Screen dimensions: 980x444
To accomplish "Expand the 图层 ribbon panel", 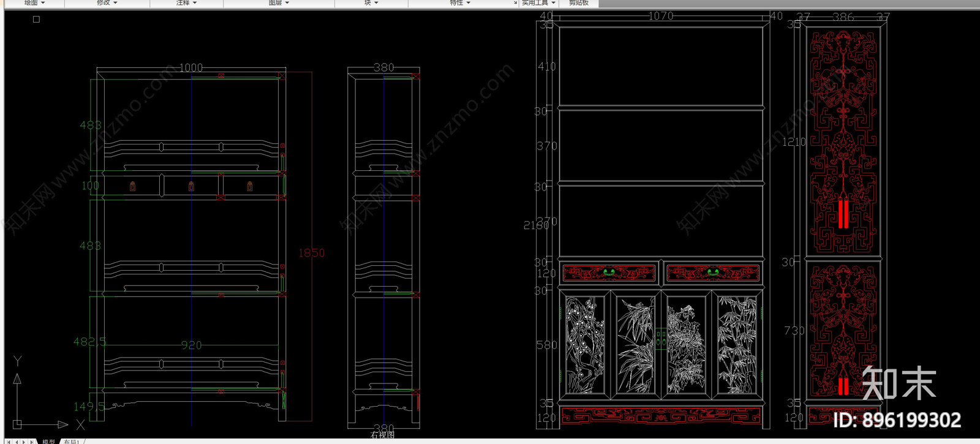I will (279, 3).
